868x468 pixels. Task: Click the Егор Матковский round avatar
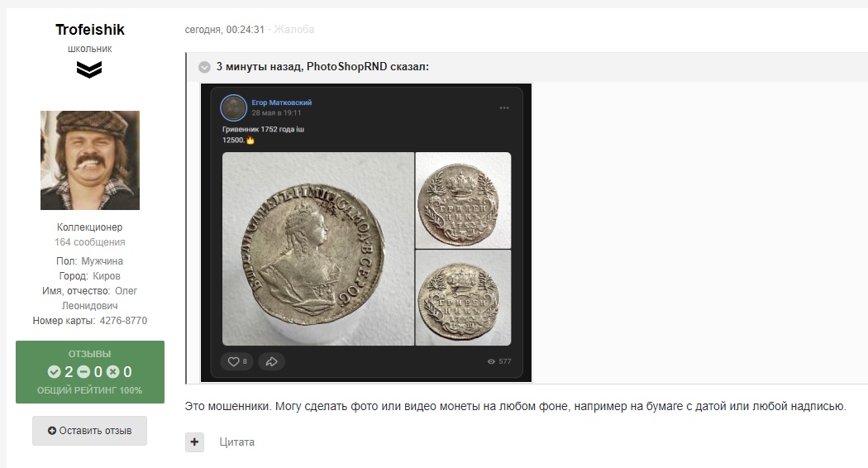click(233, 107)
